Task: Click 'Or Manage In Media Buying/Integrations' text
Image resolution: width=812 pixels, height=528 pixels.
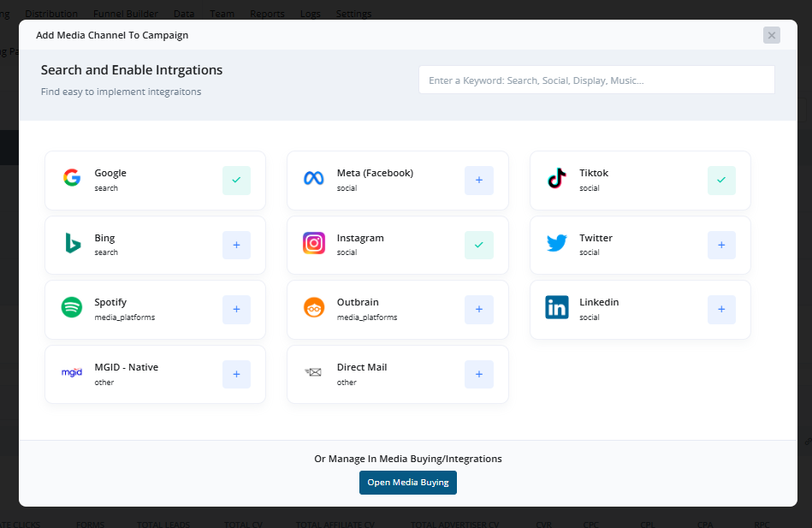Action: (x=408, y=459)
